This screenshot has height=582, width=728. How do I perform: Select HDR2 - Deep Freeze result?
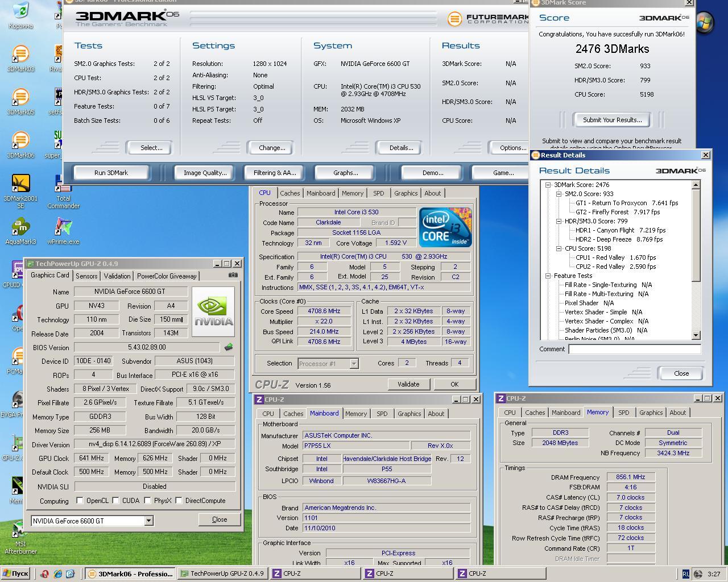[619, 239]
